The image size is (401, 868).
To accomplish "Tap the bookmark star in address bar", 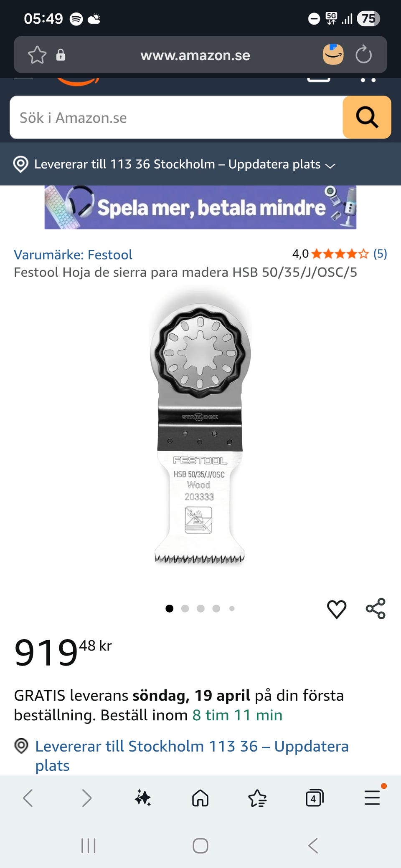I will coord(37,55).
